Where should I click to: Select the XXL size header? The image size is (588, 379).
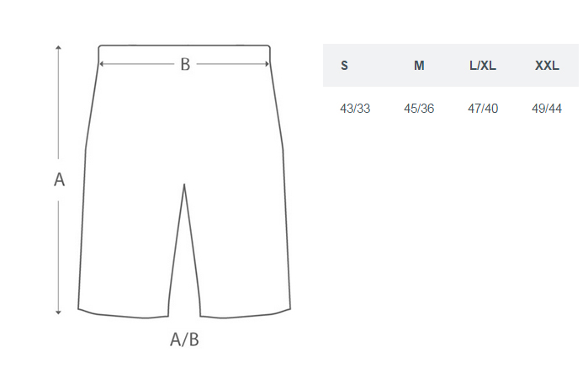coord(547,66)
